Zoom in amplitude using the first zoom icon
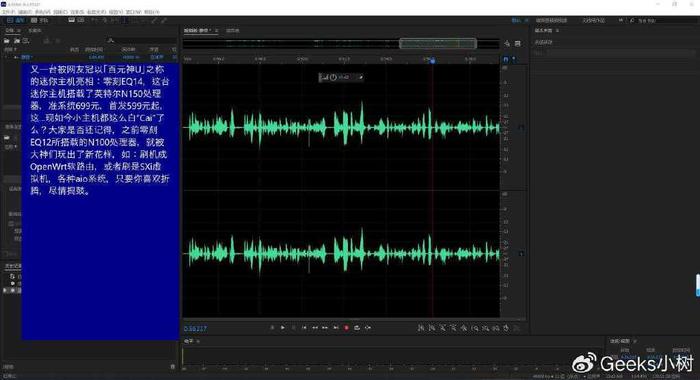Screen dimensions: 700x380 [x=421, y=328]
